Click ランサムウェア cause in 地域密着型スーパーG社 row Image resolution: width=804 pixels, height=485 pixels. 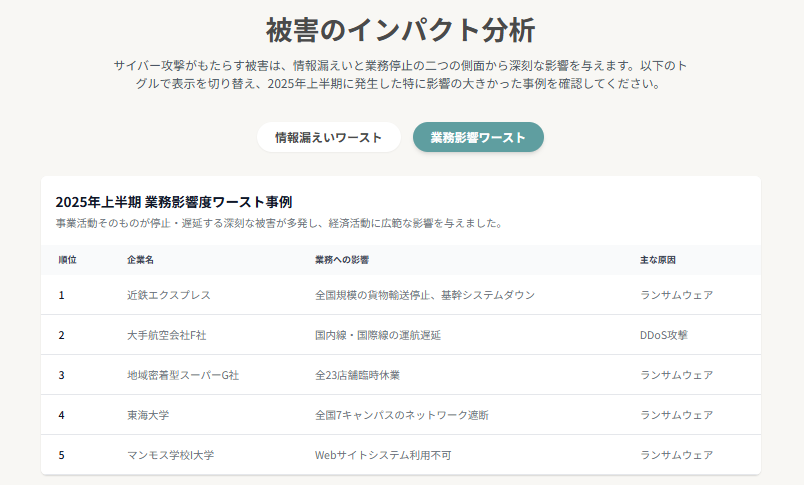(676, 375)
